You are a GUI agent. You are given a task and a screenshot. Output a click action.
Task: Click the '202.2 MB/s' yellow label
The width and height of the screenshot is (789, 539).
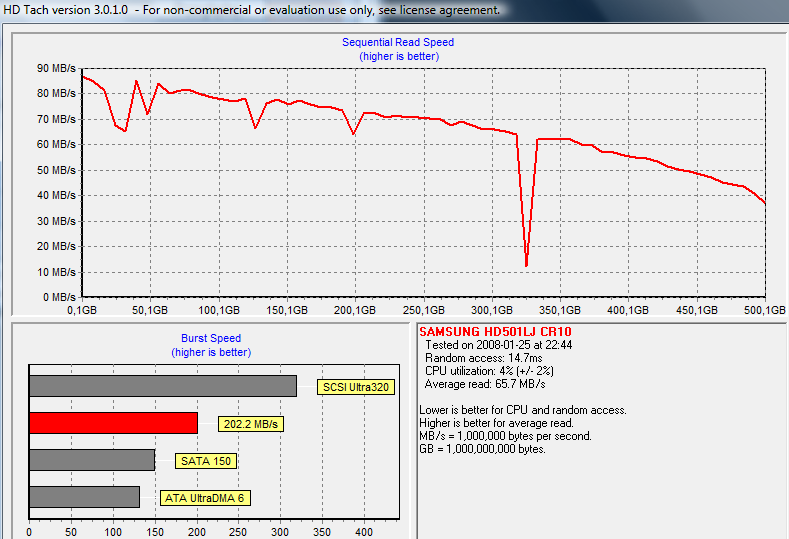pos(251,424)
